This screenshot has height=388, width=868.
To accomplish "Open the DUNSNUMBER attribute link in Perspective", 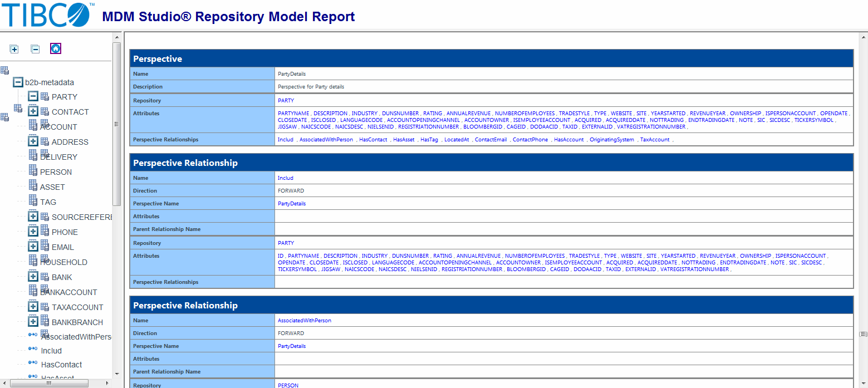I will point(400,113).
